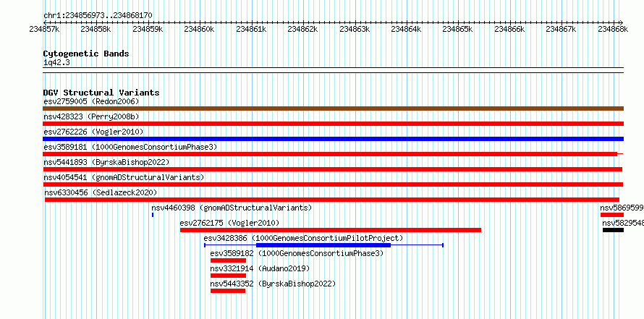Open nsv4054541 (gnomADStructuralVariants) label
The image size is (644, 319).
124,177
